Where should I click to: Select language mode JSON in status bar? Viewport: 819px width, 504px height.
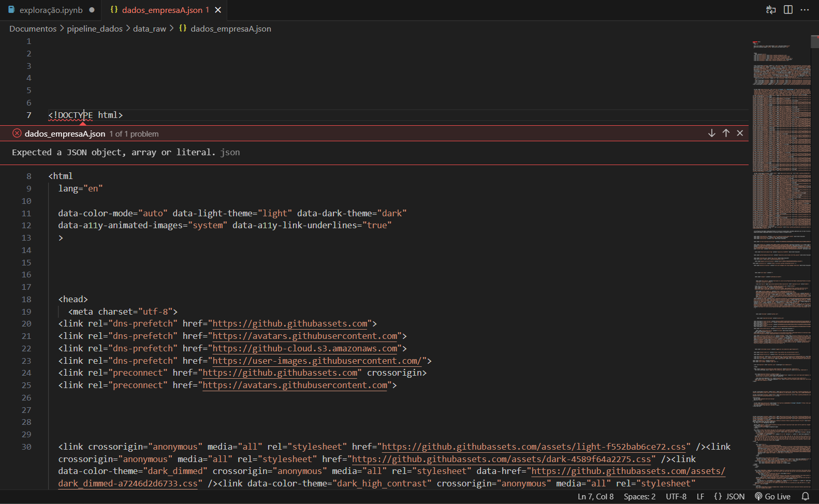tap(729, 497)
